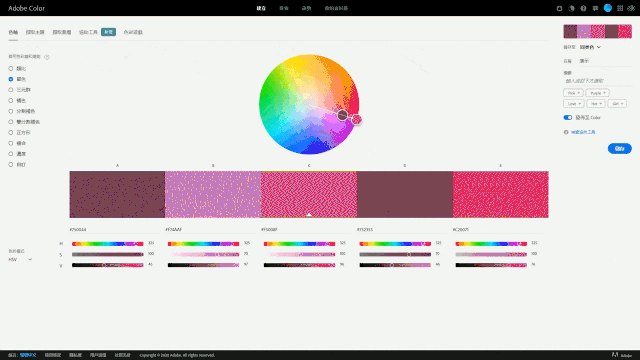Click the info icon beside harmony rule heading
This screenshot has height=360, width=640.
click(47, 57)
